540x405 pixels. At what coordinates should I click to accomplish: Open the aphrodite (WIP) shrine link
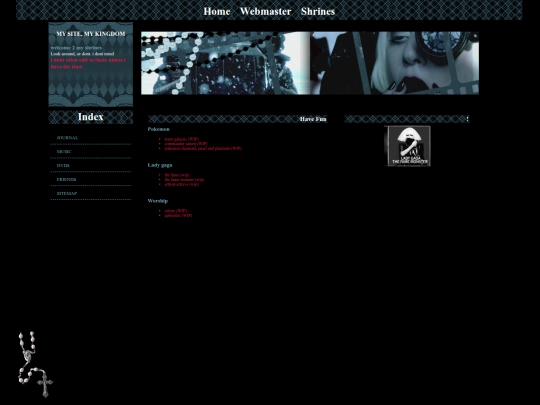[178, 216]
